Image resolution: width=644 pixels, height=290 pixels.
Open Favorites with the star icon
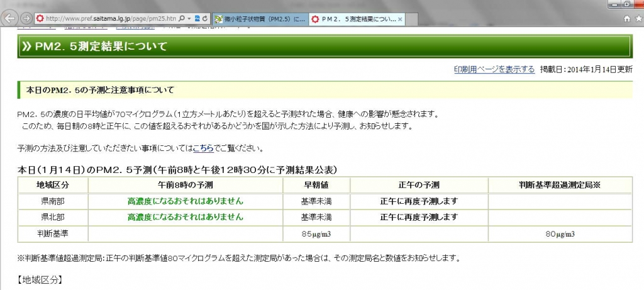pos(636,19)
